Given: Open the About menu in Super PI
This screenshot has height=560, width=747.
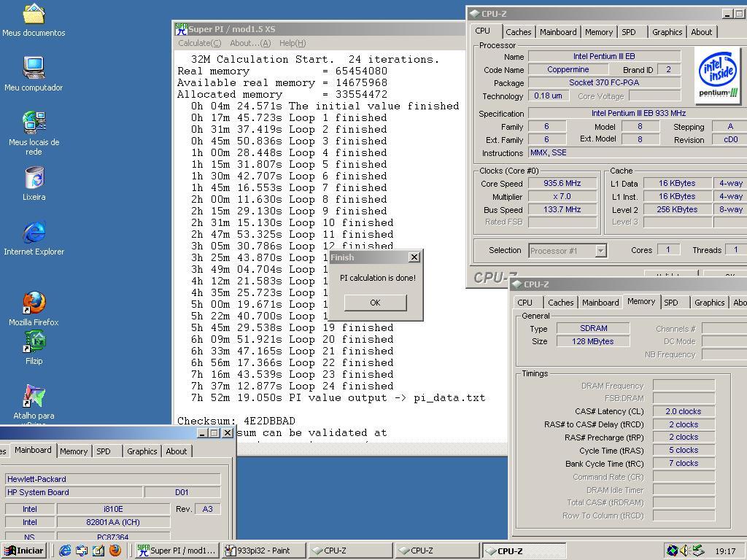Looking at the screenshot, I should pyautogui.click(x=250, y=43).
